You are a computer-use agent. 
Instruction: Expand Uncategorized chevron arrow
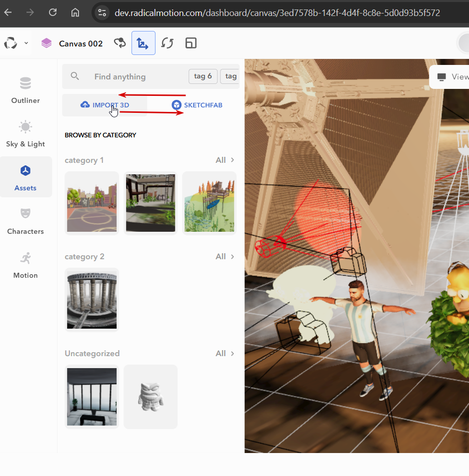coord(232,353)
